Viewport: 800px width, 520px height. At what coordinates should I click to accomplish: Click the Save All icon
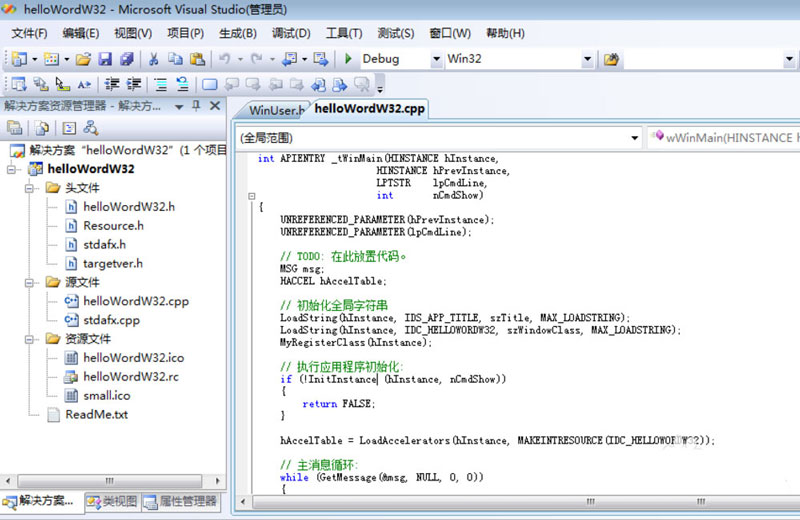(x=128, y=59)
